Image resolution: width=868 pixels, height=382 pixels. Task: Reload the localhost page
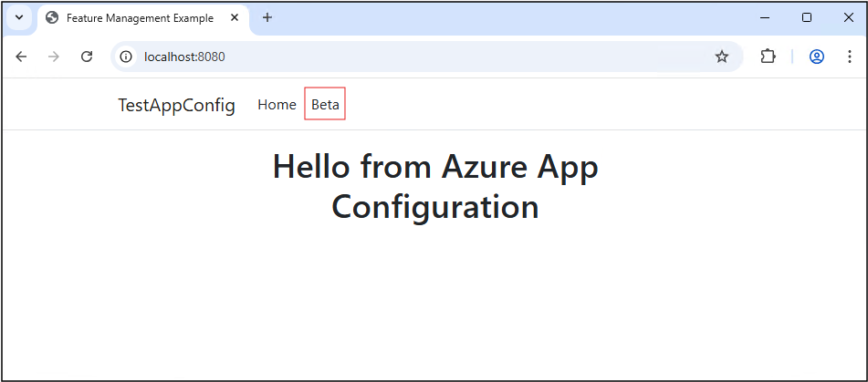[x=87, y=57]
